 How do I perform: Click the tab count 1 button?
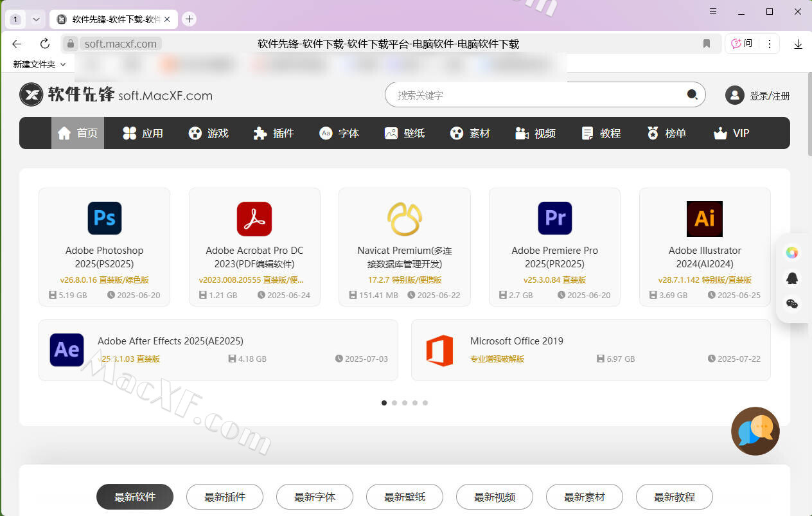tap(15, 19)
